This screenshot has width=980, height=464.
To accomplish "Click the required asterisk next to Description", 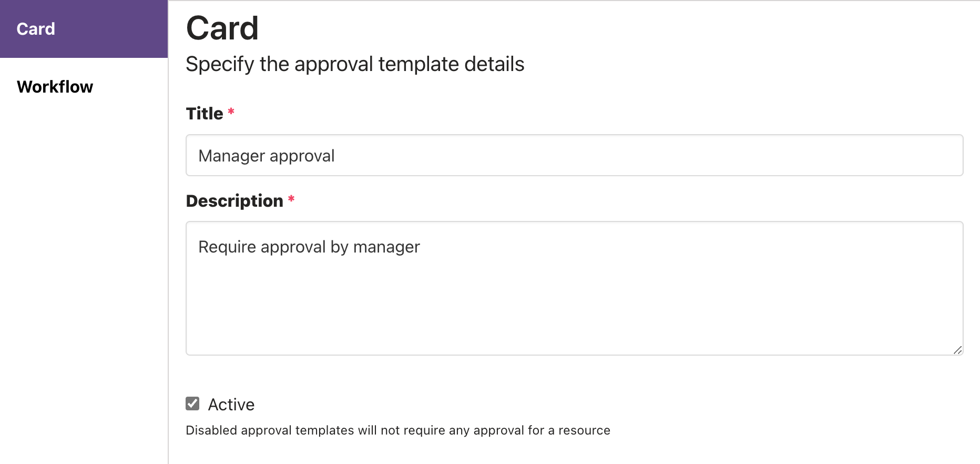I will [291, 199].
